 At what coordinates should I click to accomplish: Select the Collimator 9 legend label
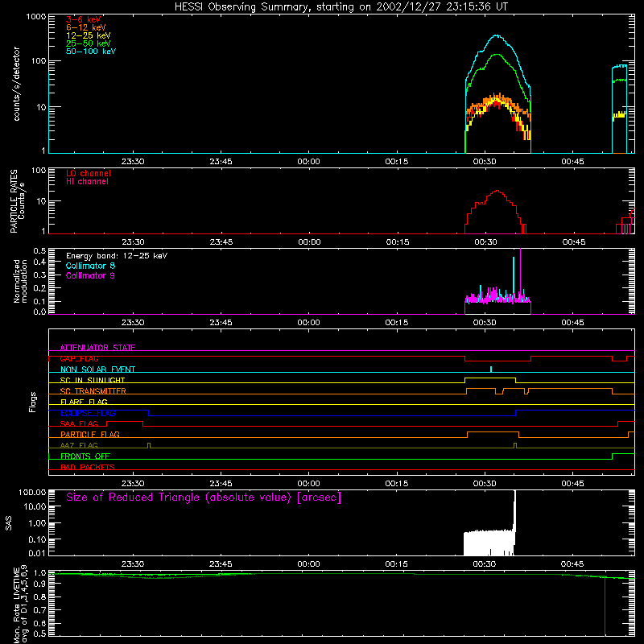(90, 275)
